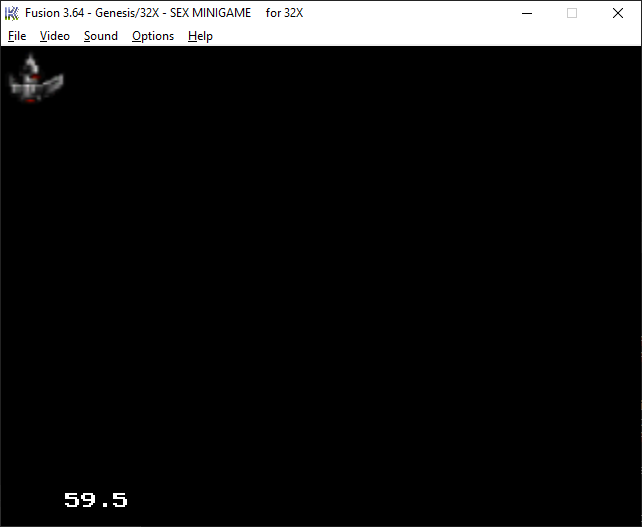
Task: Click the "Fusion 3.64" title text
Action: [x=57, y=13]
